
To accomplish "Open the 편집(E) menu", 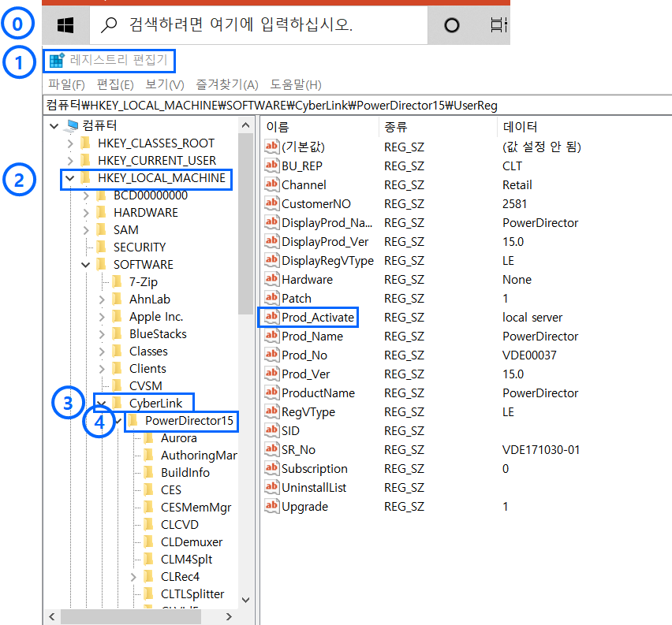I will pyautogui.click(x=115, y=84).
